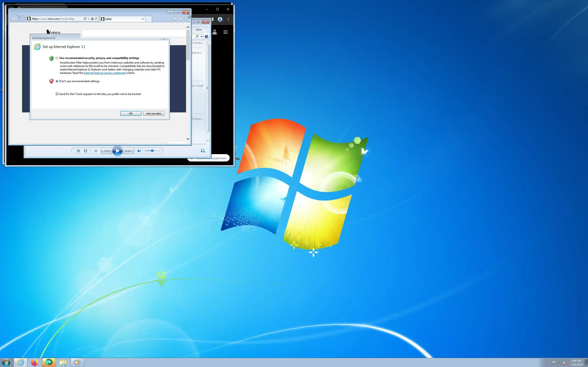Mute the Media Player volume speaker
The image size is (588, 367).
pos(139,151)
